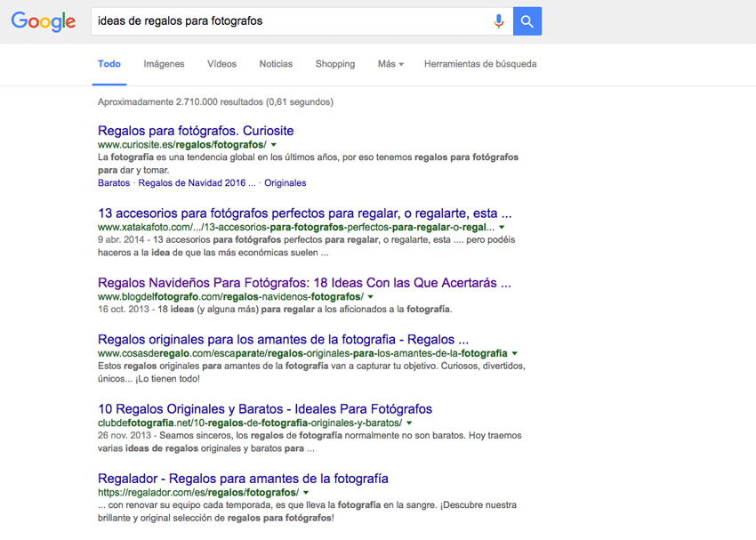The width and height of the screenshot is (756, 540).
Task: Click the xatakafoto.com green URL text
Action: (296, 227)
